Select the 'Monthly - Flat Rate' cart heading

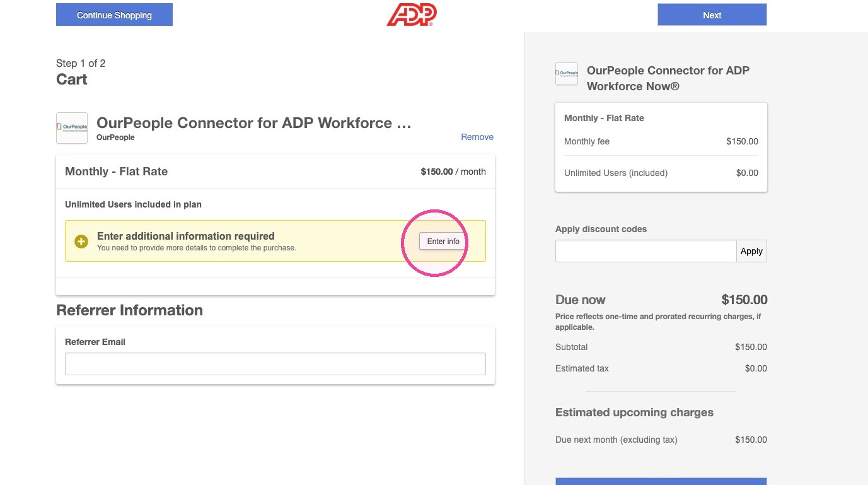pos(117,172)
